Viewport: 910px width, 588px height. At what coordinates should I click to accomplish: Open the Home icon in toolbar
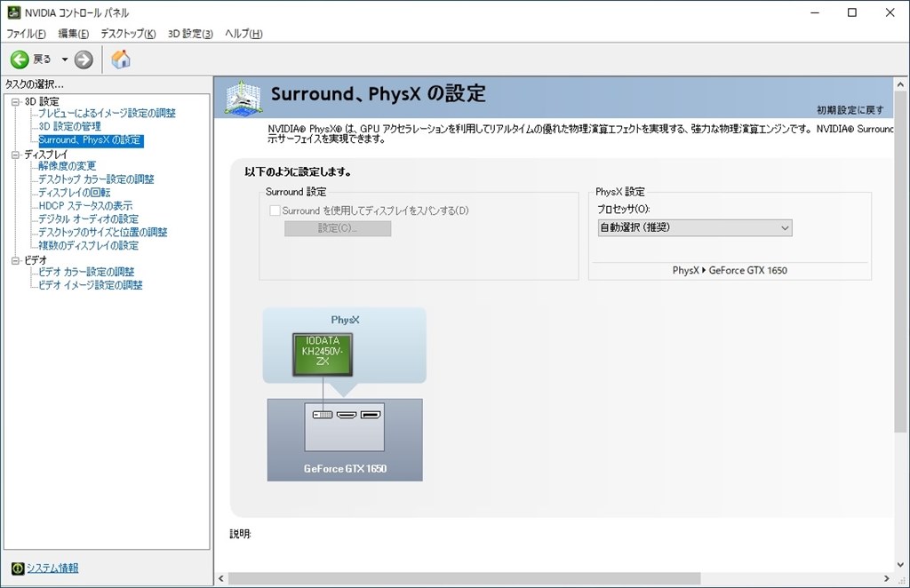click(121, 60)
